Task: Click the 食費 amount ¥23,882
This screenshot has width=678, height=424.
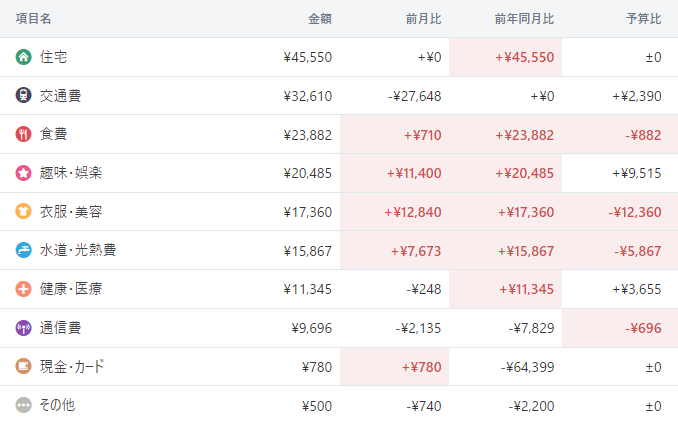Action: coord(307,135)
